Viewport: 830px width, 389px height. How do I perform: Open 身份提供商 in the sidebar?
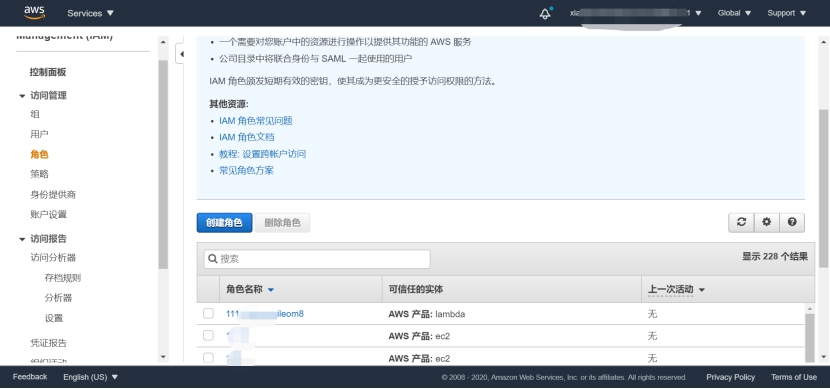click(53, 195)
